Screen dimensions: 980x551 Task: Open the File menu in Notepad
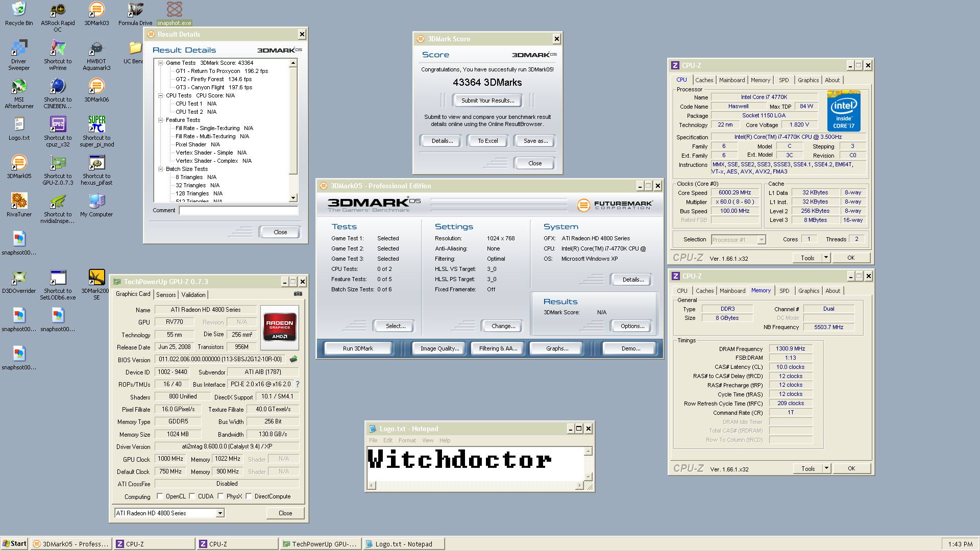[373, 440]
